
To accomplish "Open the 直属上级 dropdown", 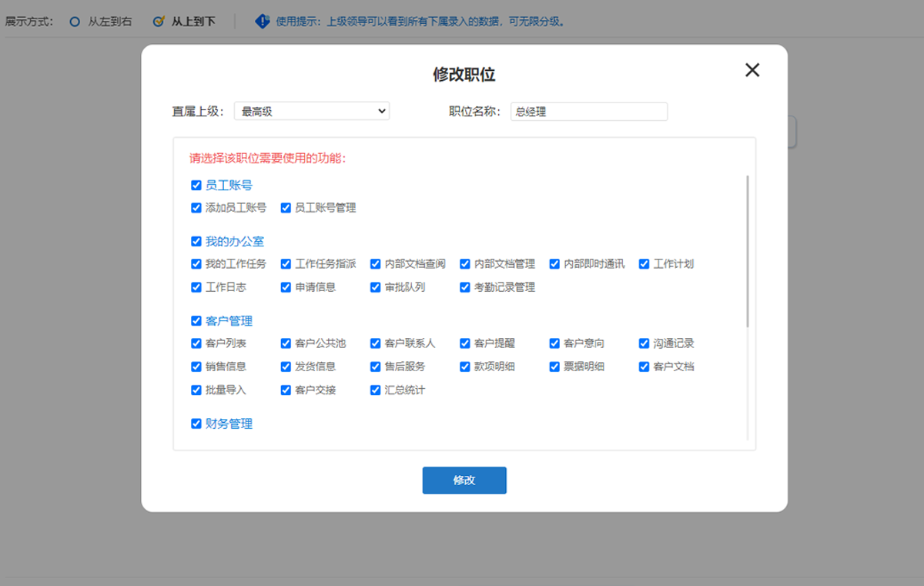I will (312, 112).
